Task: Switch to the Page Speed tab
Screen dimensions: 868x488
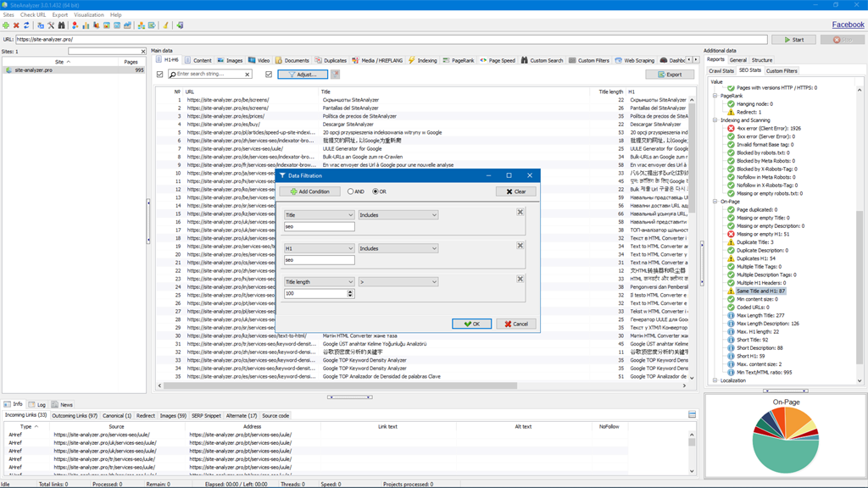Action: (497, 60)
